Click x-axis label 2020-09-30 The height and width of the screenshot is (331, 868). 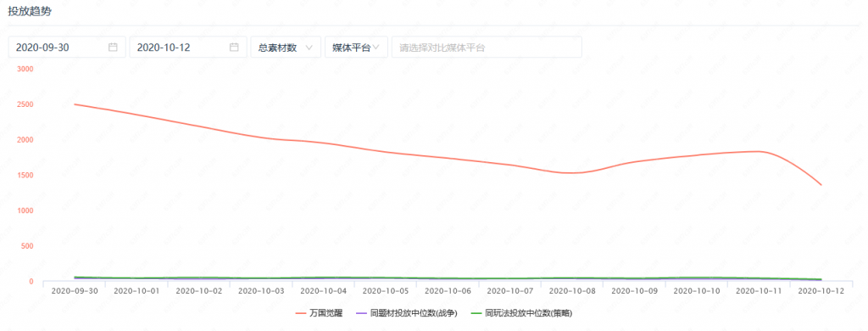click(74, 291)
